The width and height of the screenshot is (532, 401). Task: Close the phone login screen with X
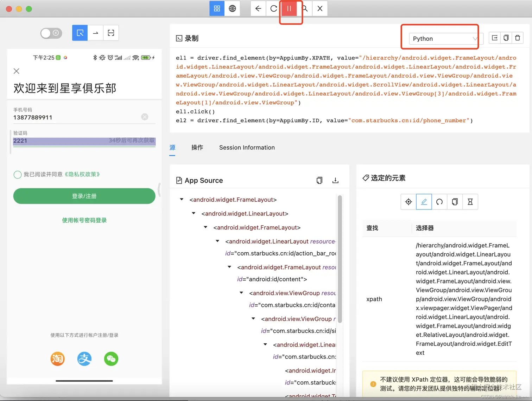tap(16, 71)
